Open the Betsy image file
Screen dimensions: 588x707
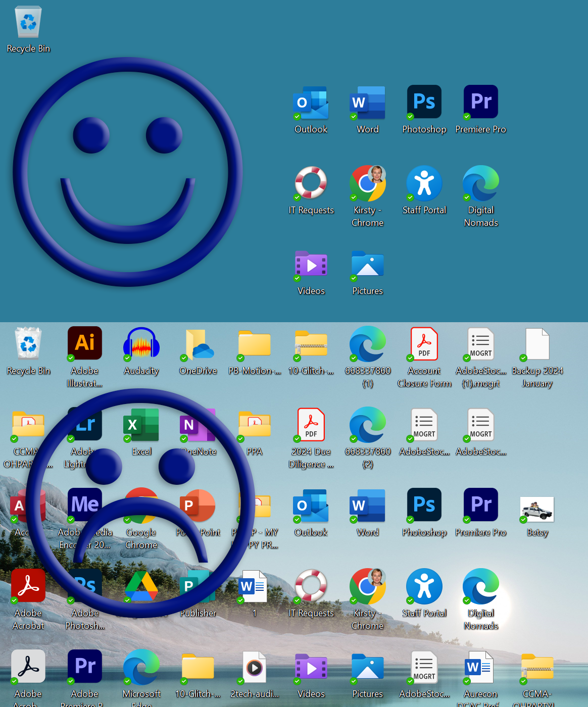click(x=536, y=509)
